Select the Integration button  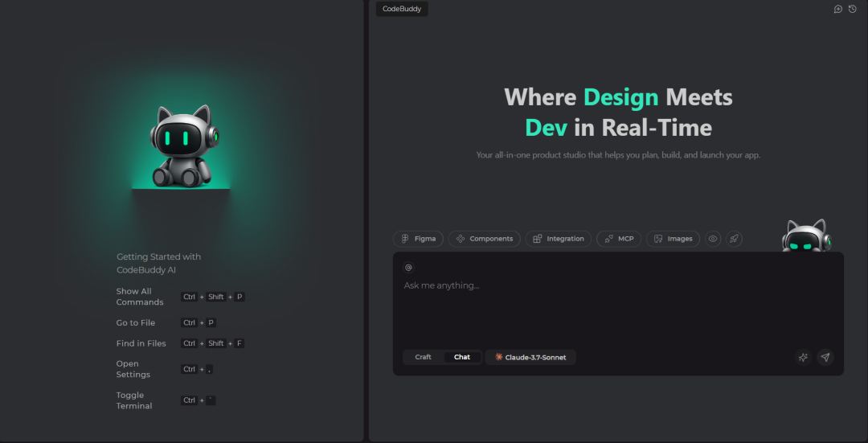(x=558, y=239)
